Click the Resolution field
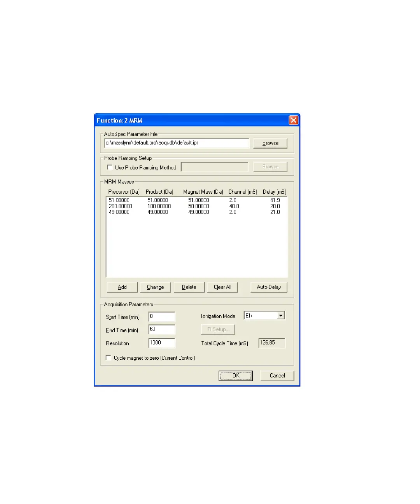Screen dimensions: 420x504 click(x=162, y=343)
